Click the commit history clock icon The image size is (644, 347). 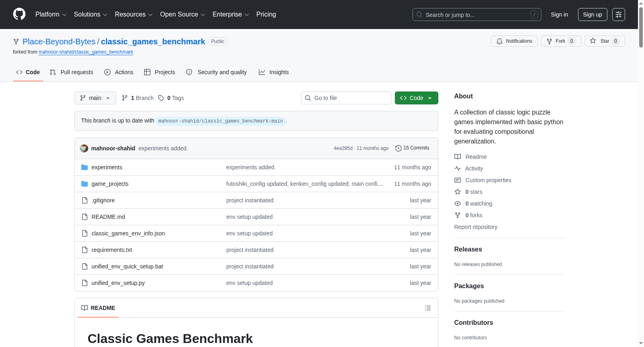point(398,148)
